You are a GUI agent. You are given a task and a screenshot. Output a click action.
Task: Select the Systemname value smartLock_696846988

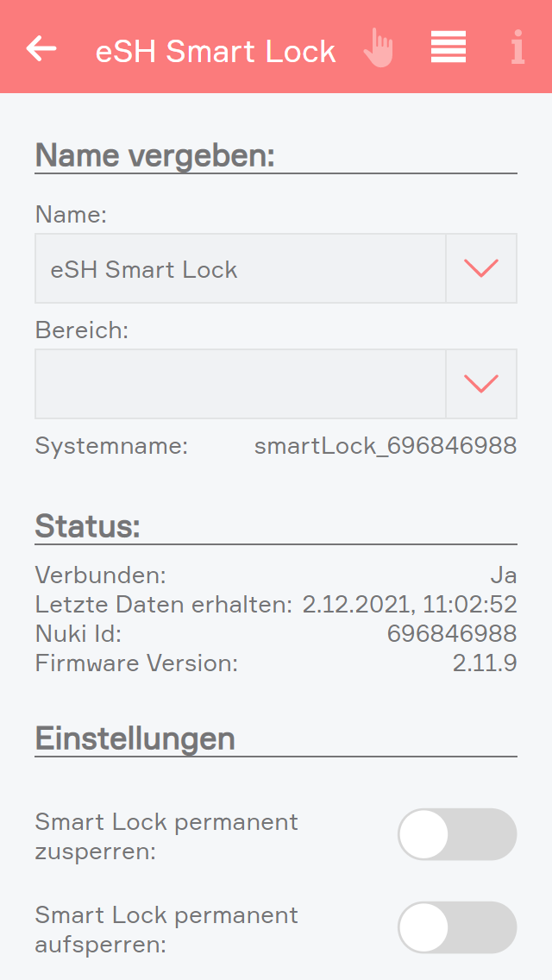(386, 446)
